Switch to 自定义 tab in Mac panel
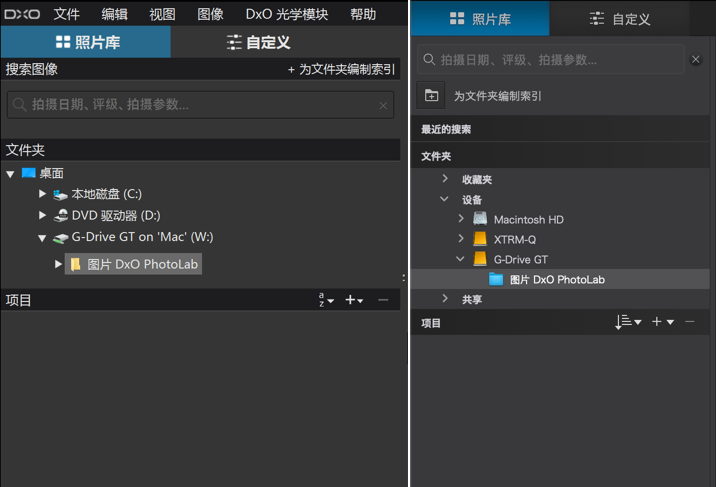 620,19
